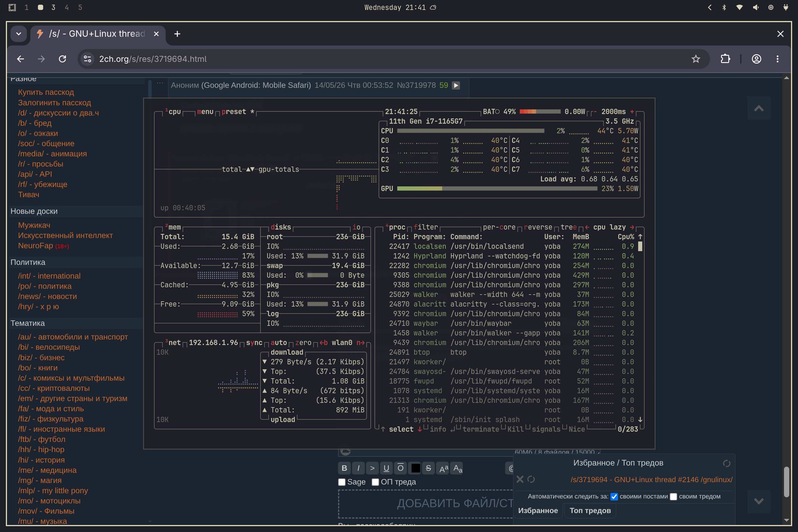Image resolution: width=798 pixels, height=532 pixels.
Task: Open site information icon in address bar
Action: [87, 59]
